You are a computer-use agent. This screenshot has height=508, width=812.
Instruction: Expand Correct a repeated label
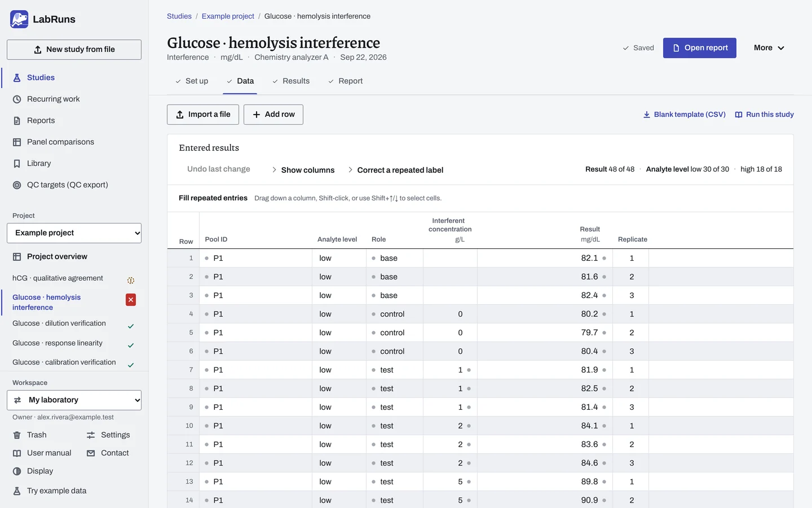point(395,170)
